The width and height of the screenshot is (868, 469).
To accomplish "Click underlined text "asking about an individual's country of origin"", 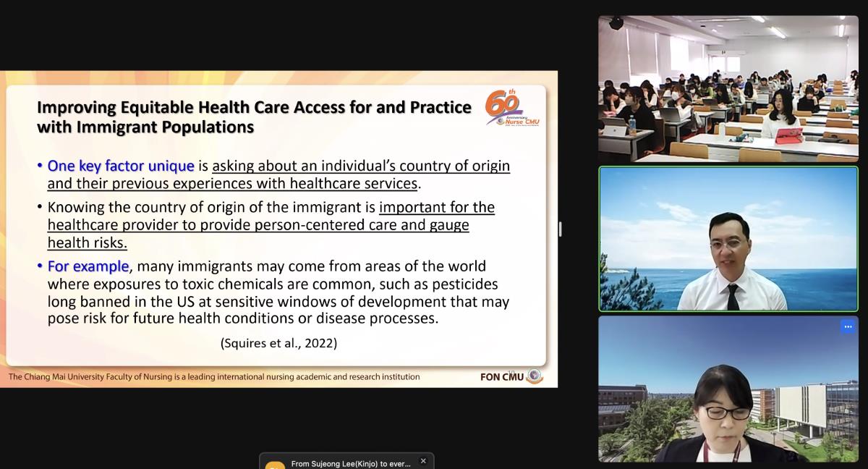I will (x=361, y=166).
